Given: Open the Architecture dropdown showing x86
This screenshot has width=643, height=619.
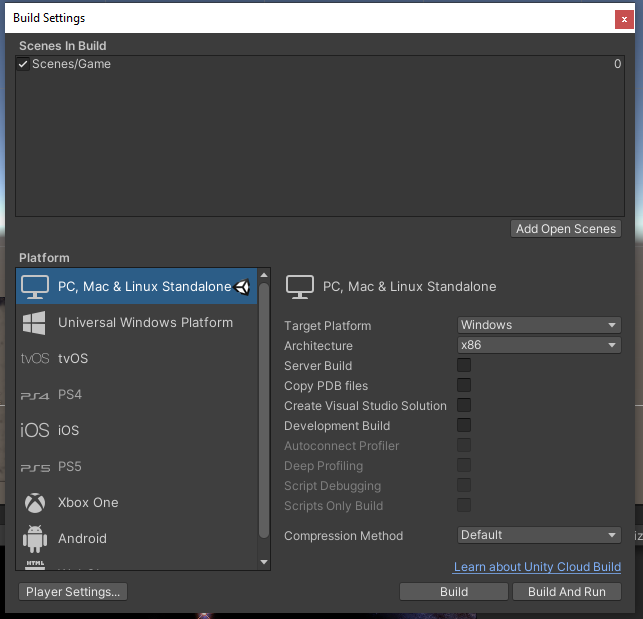Looking at the screenshot, I should (539, 345).
